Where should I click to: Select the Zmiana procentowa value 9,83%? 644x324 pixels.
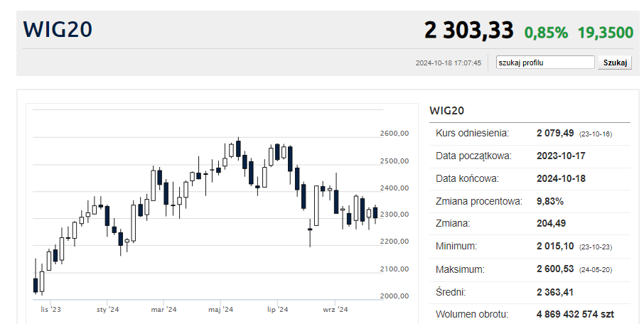[550, 201]
